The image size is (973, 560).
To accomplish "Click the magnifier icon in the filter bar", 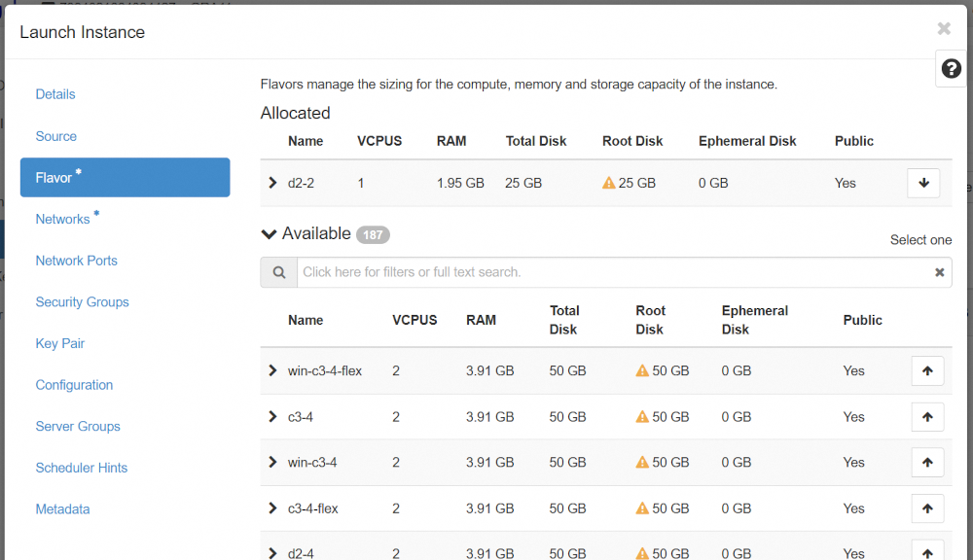I will (x=278, y=271).
